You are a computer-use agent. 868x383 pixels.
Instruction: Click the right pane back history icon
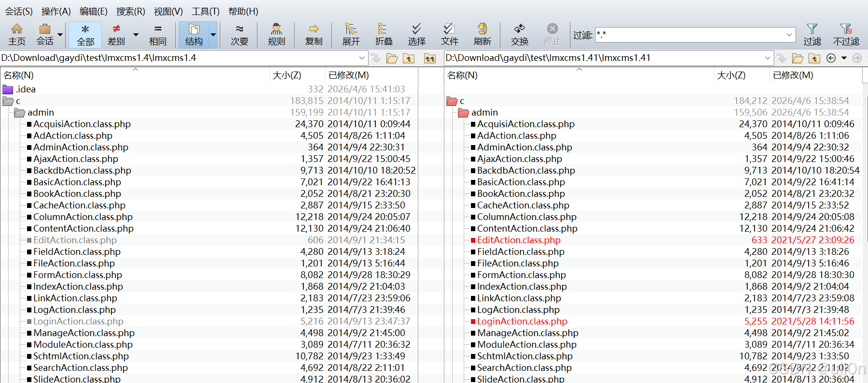point(831,58)
